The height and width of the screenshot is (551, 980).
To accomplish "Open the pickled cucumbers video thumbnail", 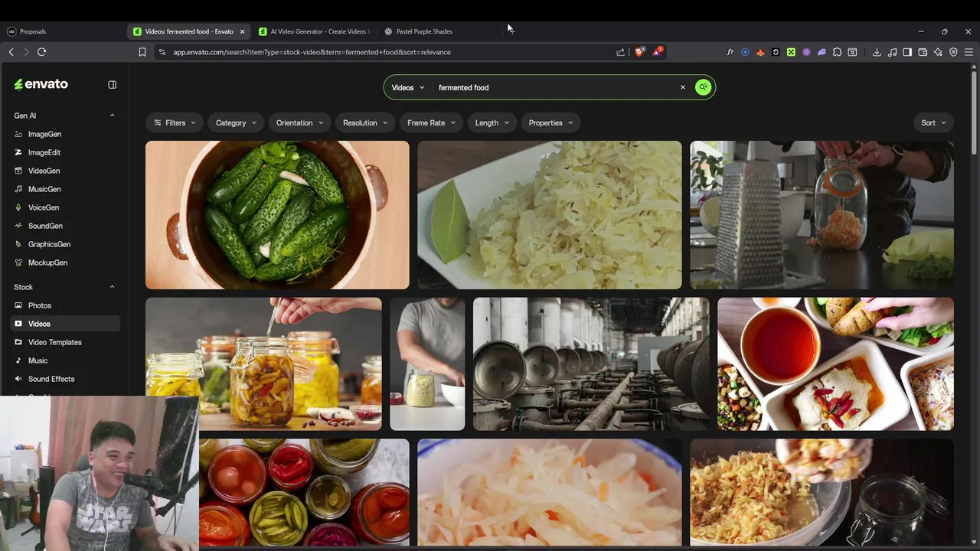I will (x=277, y=215).
